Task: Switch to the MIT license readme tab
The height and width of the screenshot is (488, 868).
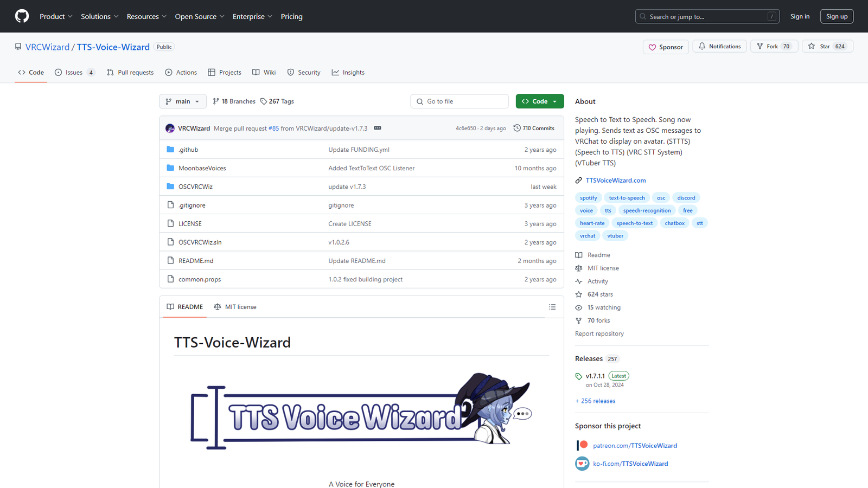Action: [x=235, y=307]
